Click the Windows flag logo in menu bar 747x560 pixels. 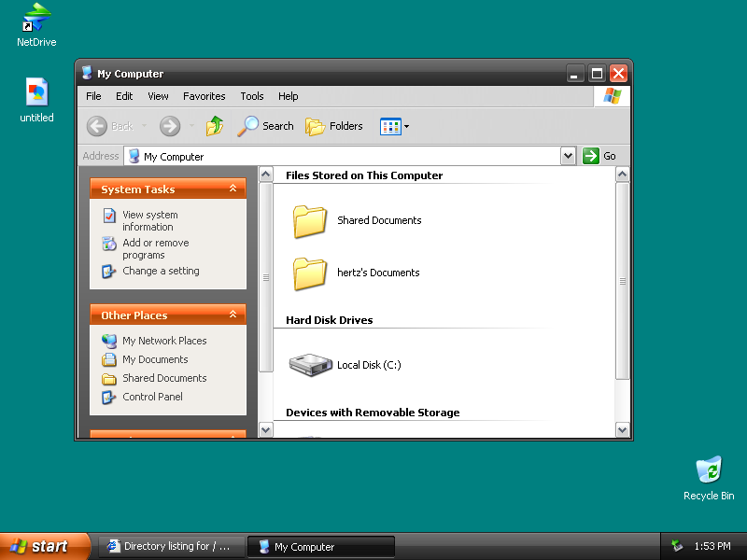point(612,96)
